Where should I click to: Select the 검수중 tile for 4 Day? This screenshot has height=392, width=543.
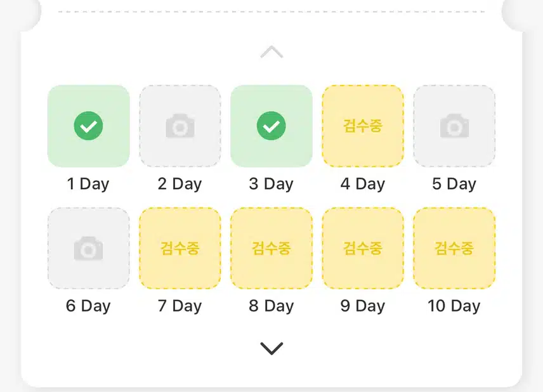pyautogui.click(x=363, y=126)
